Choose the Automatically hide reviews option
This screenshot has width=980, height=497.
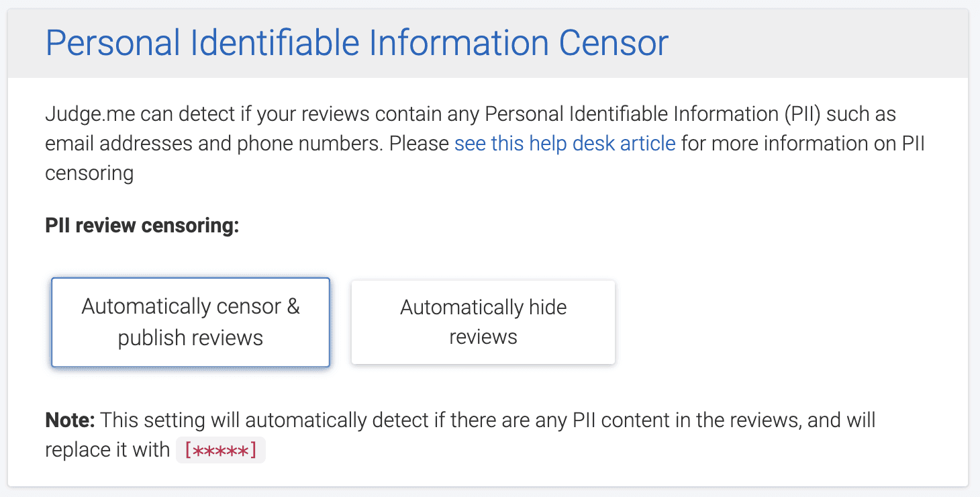(x=483, y=322)
